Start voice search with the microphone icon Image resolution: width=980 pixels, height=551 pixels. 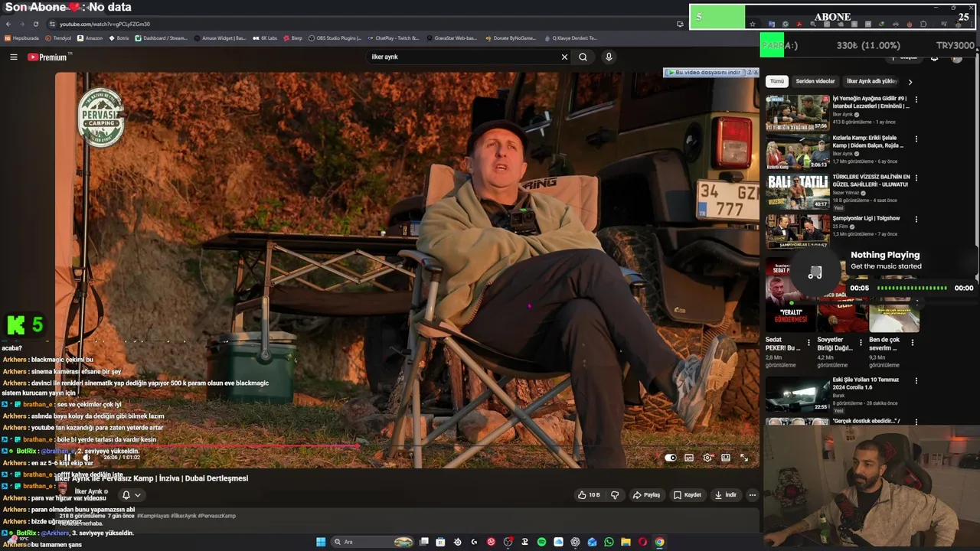click(x=609, y=57)
